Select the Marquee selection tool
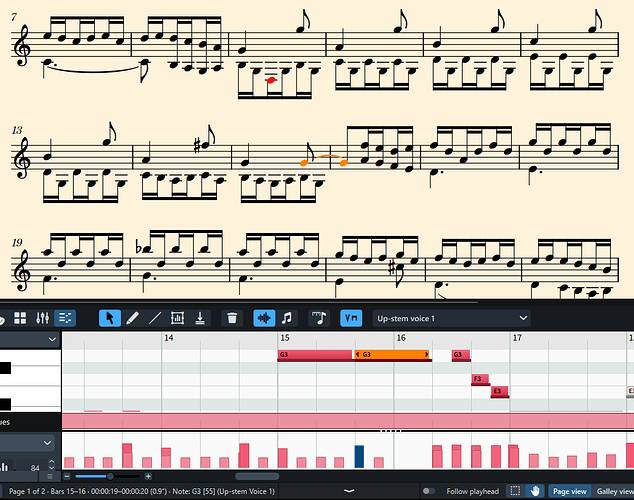Screen dimensions: 634x500 pos(515,491)
